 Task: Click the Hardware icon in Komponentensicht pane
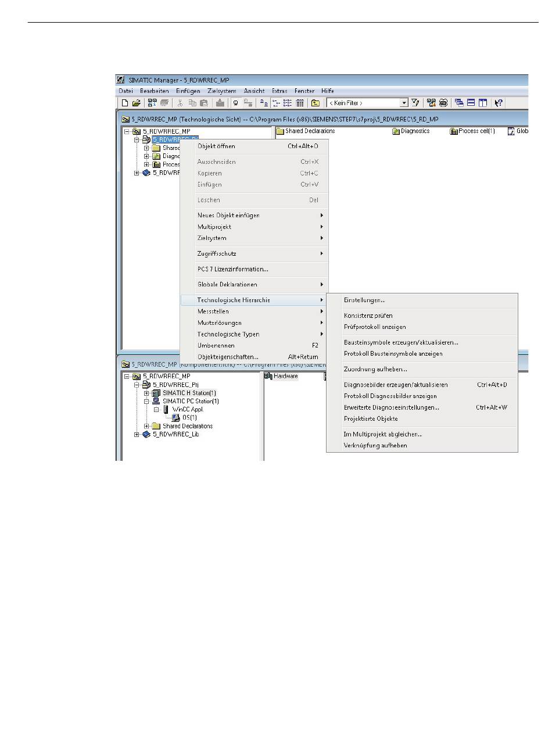268,376
